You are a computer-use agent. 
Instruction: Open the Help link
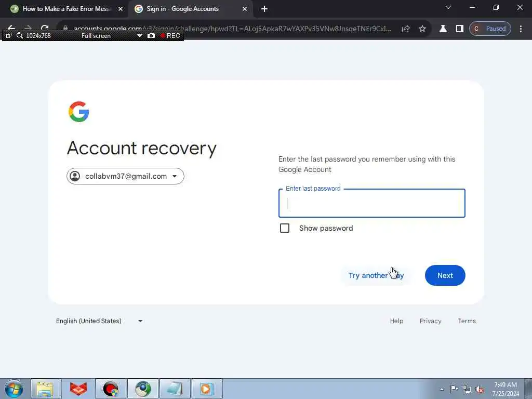pyautogui.click(x=396, y=321)
